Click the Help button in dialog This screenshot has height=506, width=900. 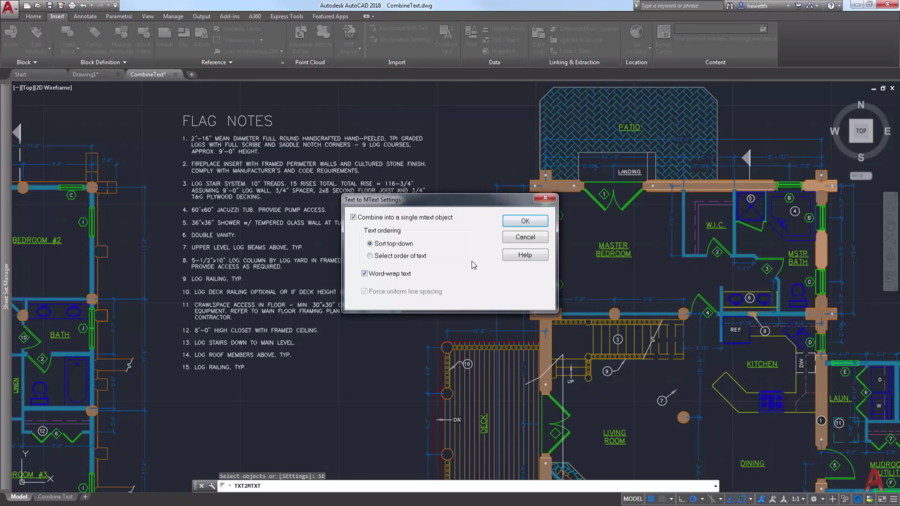tap(525, 255)
